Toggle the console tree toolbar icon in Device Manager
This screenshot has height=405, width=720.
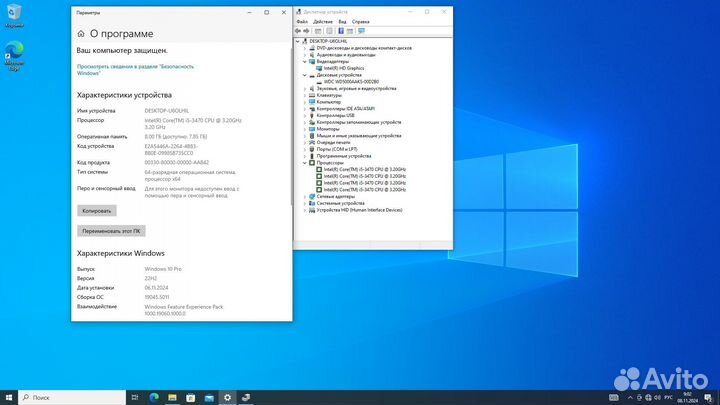318,31
